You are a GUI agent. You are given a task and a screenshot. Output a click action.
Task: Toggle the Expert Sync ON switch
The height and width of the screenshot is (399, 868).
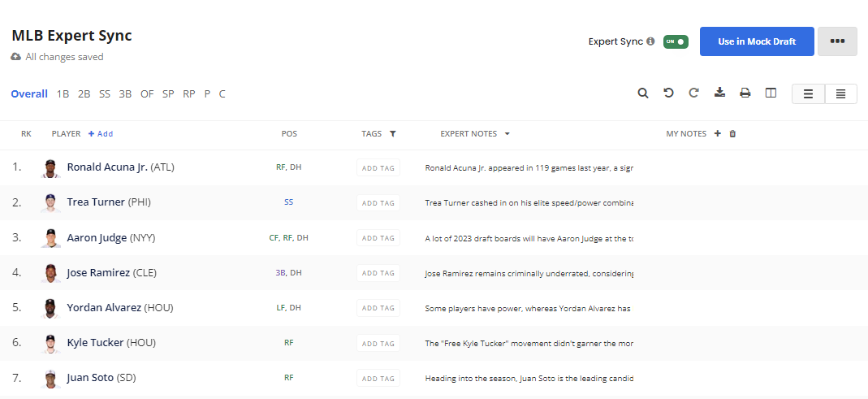click(x=676, y=41)
